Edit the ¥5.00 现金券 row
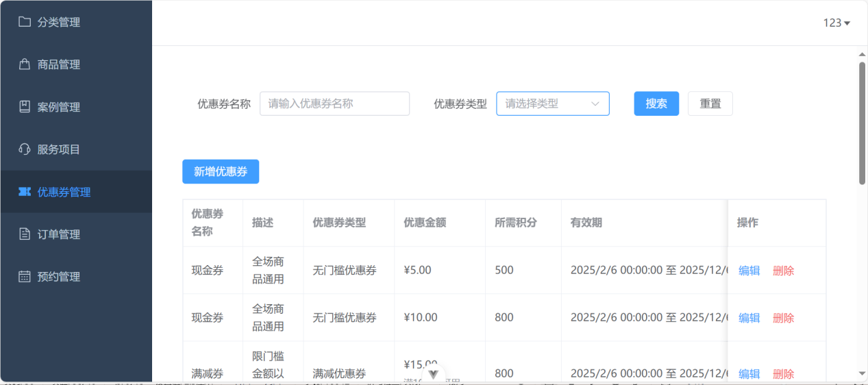868x385 pixels. point(749,271)
